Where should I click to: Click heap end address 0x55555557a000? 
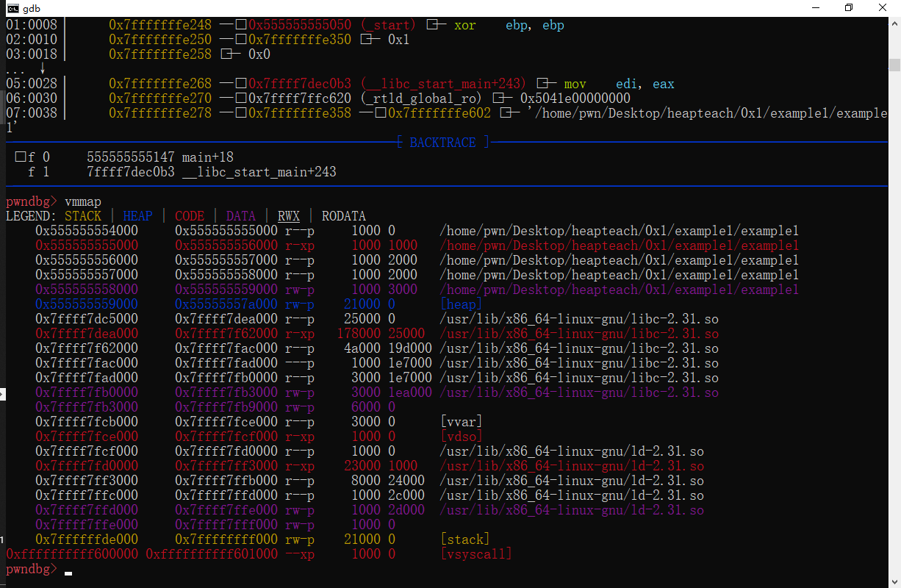(226, 304)
